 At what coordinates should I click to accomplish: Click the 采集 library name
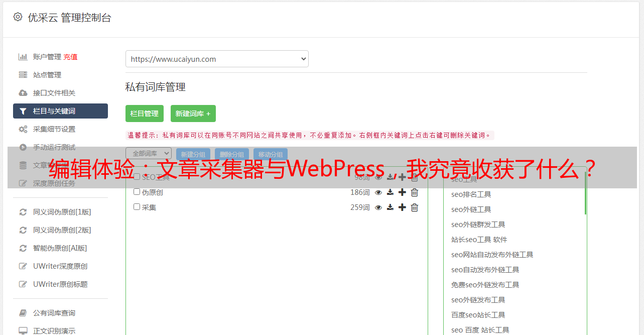pos(149,207)
